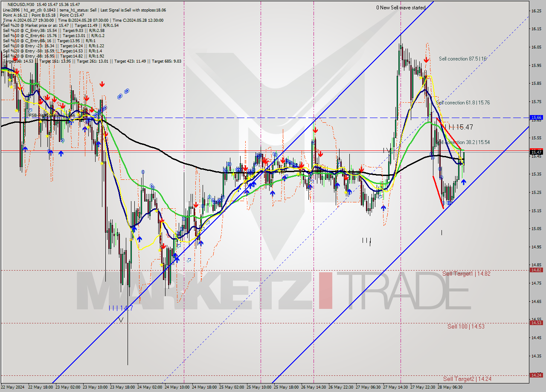546x392 pixels.
Task: Click the '23 May 02:00' time label
Action: coord(68,388)
